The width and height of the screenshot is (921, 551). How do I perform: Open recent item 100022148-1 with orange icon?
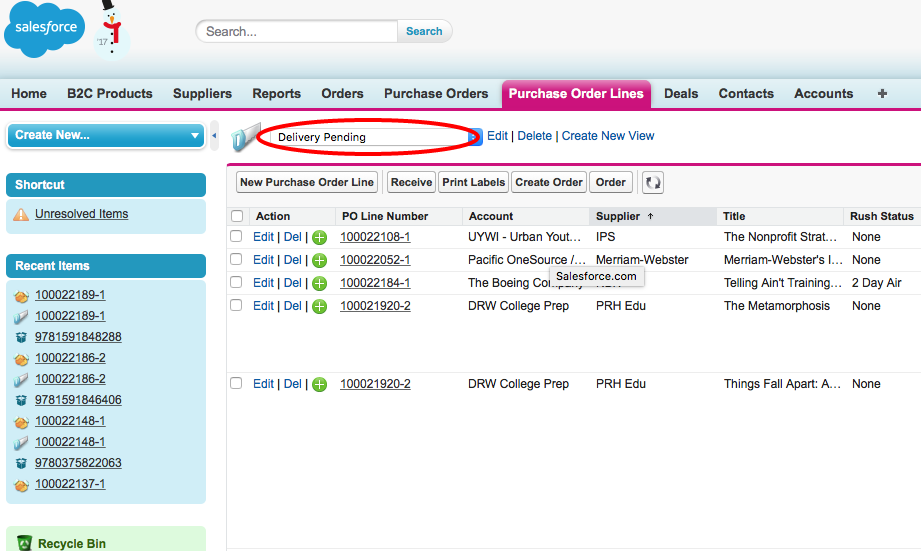tap(70, 421)
